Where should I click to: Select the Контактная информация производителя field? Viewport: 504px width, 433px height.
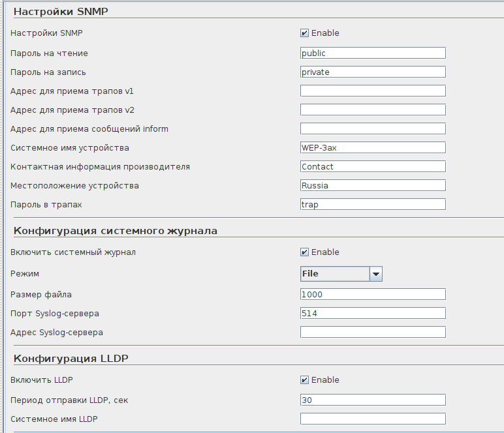click(x=373, y=166)
